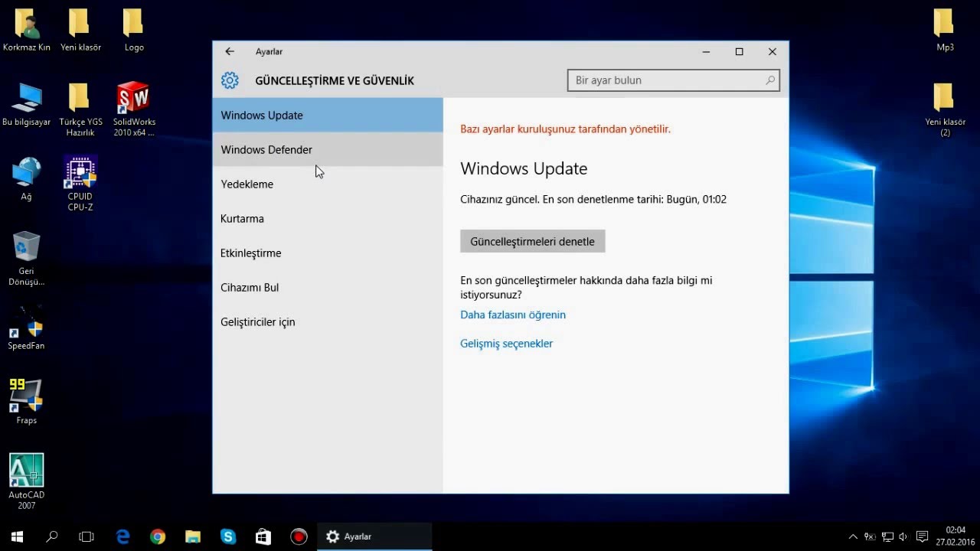Launch AutoCAD 2007 shortcut
This screenshot has width=980, height=551.
pyautogui.click(x=26, y=482)
